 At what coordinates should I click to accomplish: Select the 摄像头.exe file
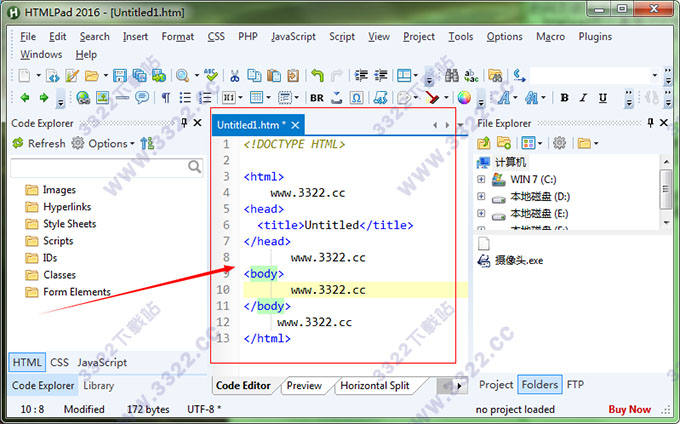tap(510, 261)
